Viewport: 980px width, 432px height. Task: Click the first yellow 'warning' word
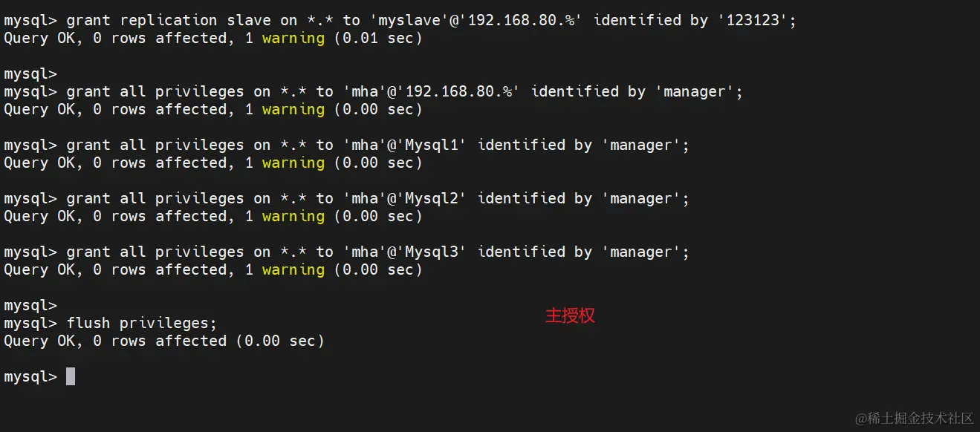coord(293,38)
